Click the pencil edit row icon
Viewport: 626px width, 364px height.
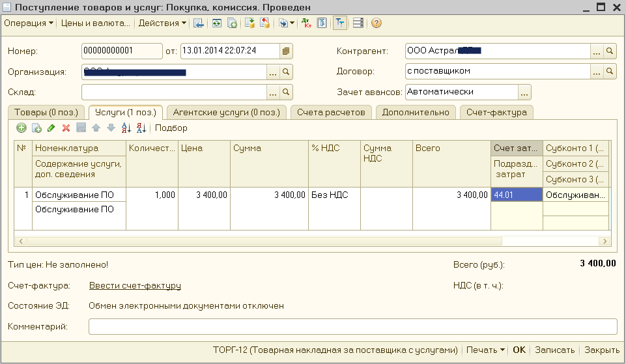coord(51,128)
